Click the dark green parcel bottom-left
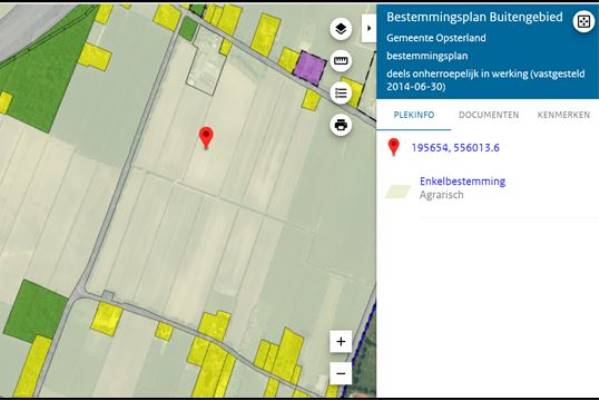This screenshot has height=400, width=599. click(x=35, y=310)
